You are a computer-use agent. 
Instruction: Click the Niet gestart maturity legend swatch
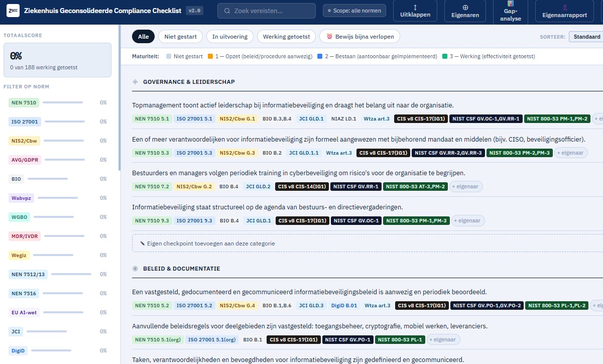click(169, 56)
